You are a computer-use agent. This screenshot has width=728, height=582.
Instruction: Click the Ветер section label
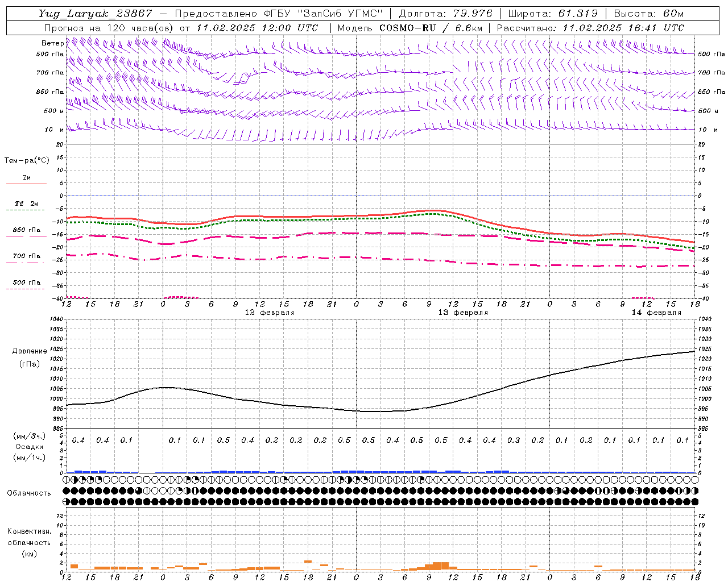[x=52, y=43]
